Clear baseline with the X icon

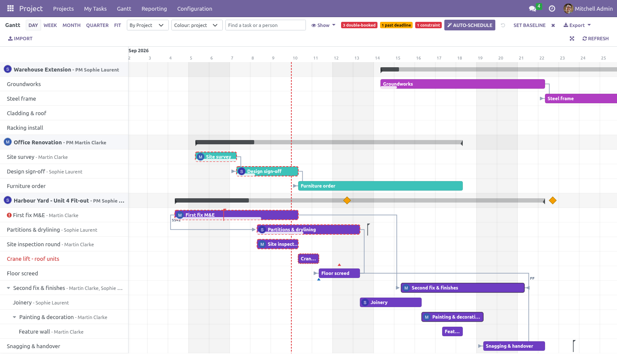(x=553, y=25)
